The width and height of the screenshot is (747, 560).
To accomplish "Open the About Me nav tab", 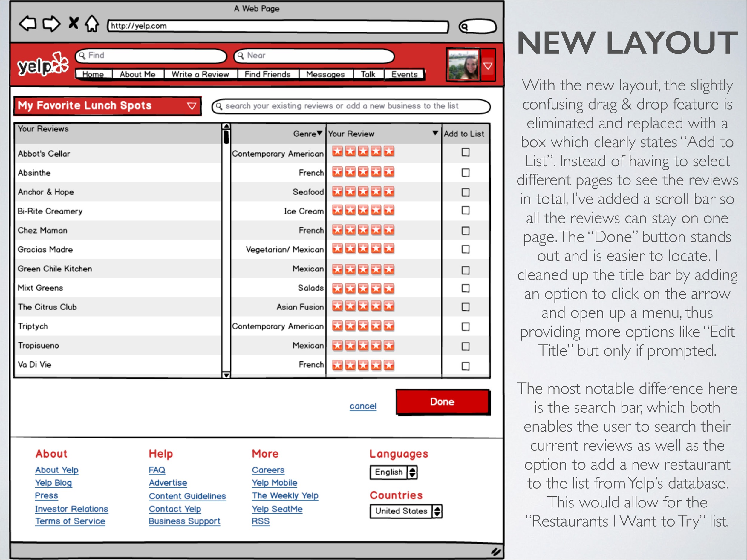I will tap(137, 74).
